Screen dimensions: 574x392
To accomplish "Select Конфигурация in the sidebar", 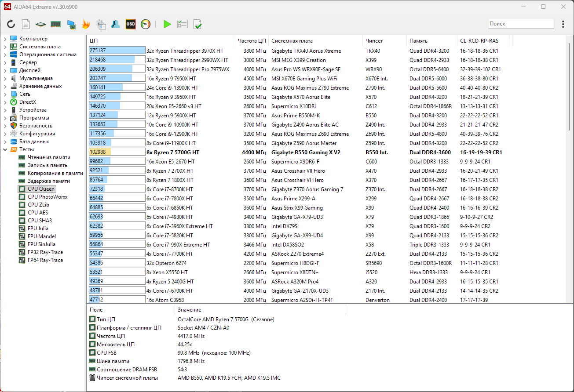I will (37, 134).
